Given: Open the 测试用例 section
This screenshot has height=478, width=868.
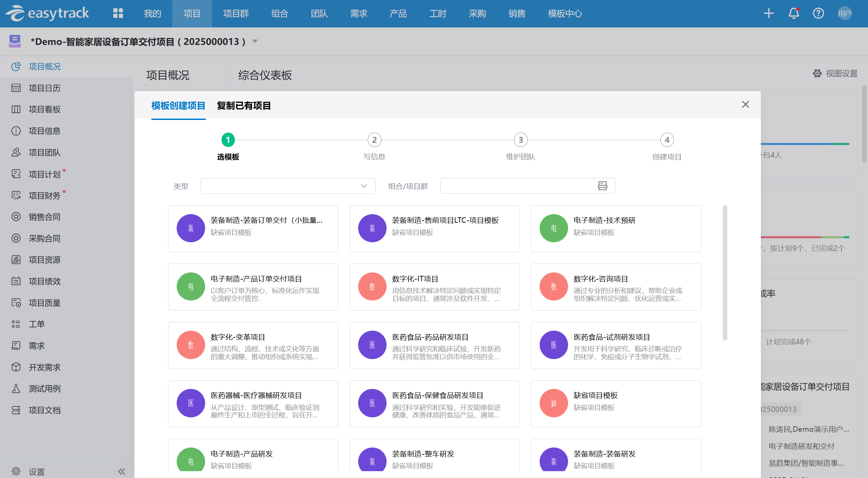Looking at the screenshot, I should pyautogui.click(x=44, y=388).
